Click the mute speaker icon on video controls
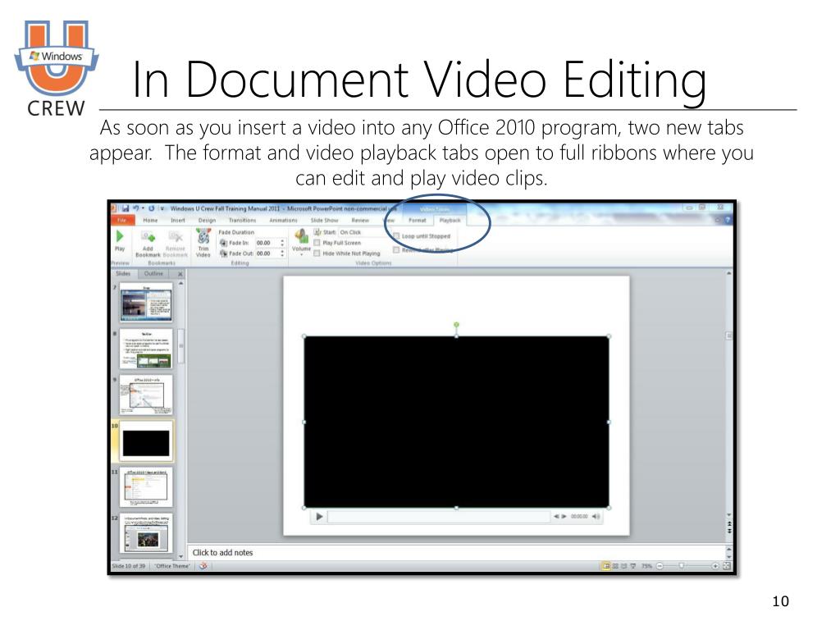The height and width of the screenshot is (630, 840). 596,517
